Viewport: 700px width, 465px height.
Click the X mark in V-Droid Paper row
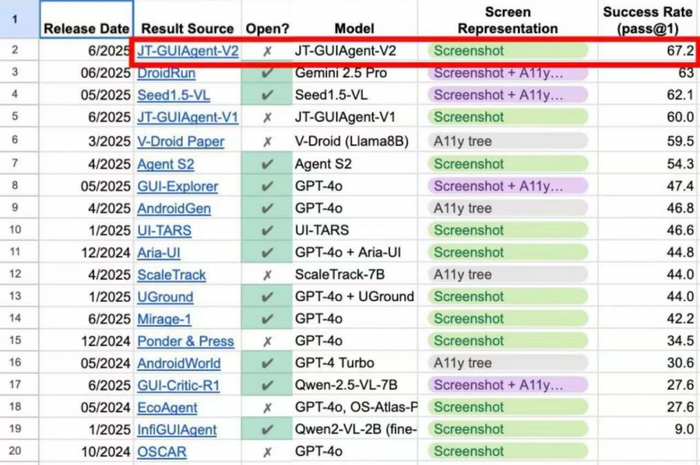tap(266, 141)
